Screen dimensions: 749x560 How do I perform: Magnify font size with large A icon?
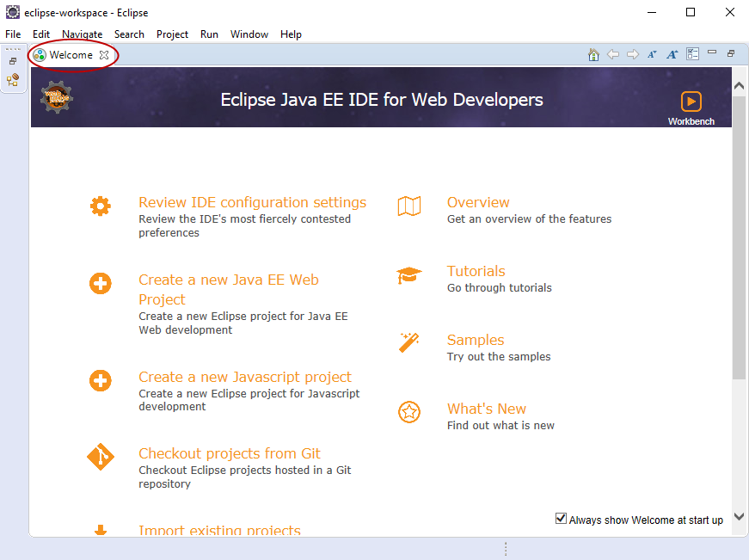click(672, 54)
